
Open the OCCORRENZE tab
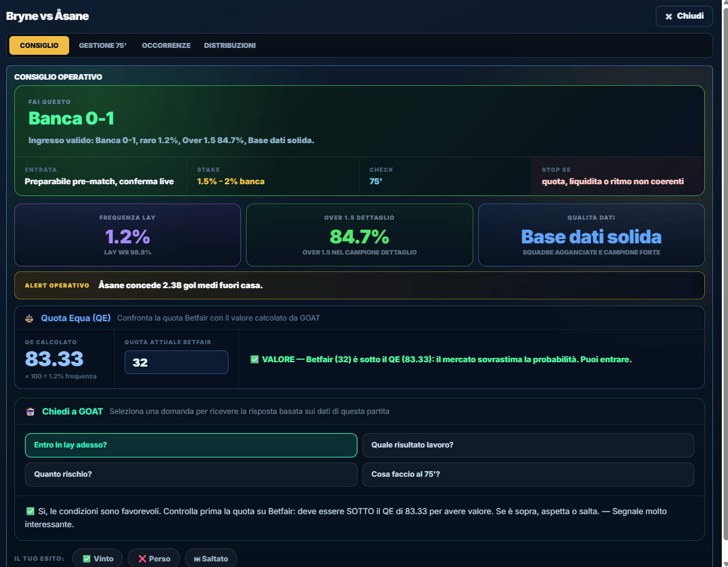point(166,45)
